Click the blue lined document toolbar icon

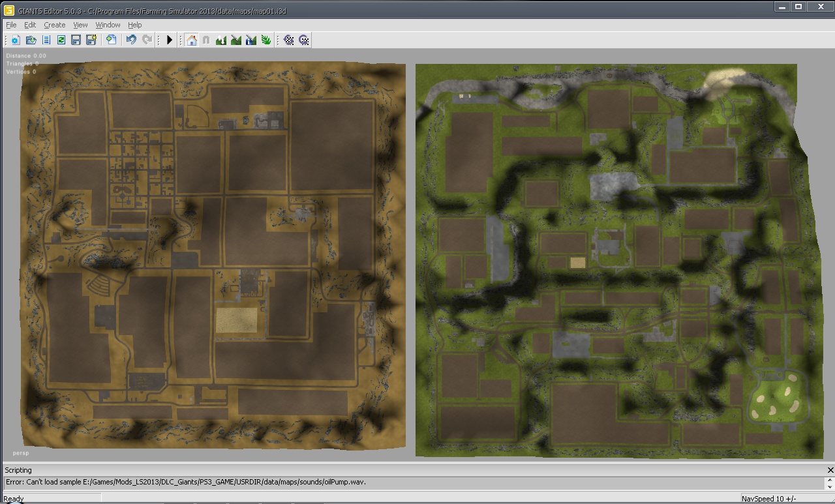click(46, 40)
